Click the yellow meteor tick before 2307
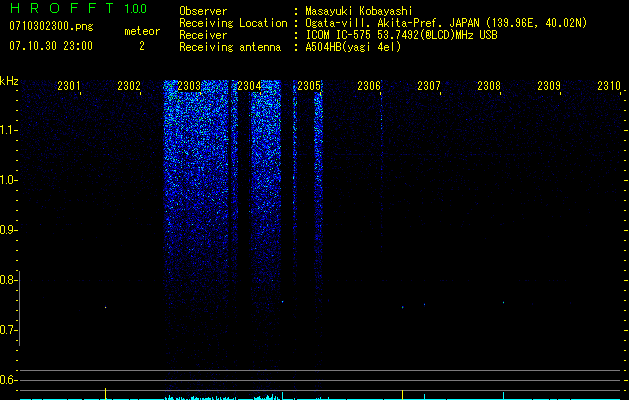The image size is (629, 400). (x=402, y=394)
